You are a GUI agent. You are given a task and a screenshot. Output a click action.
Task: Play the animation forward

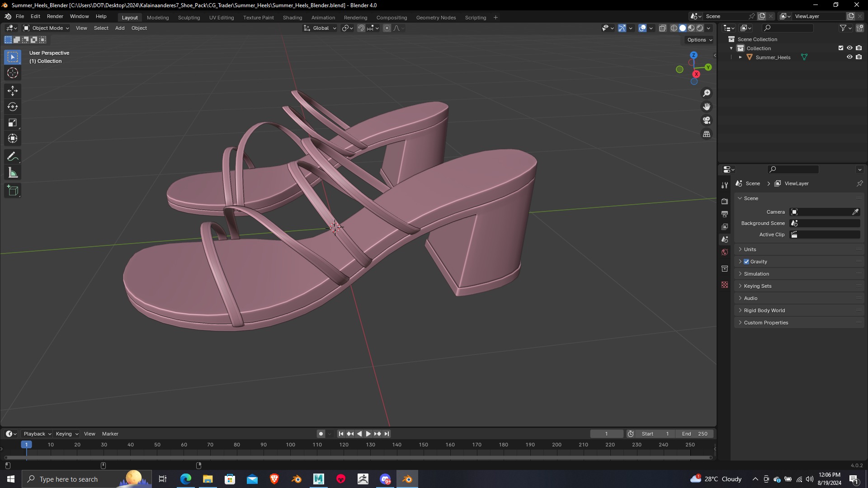(368, 434)
